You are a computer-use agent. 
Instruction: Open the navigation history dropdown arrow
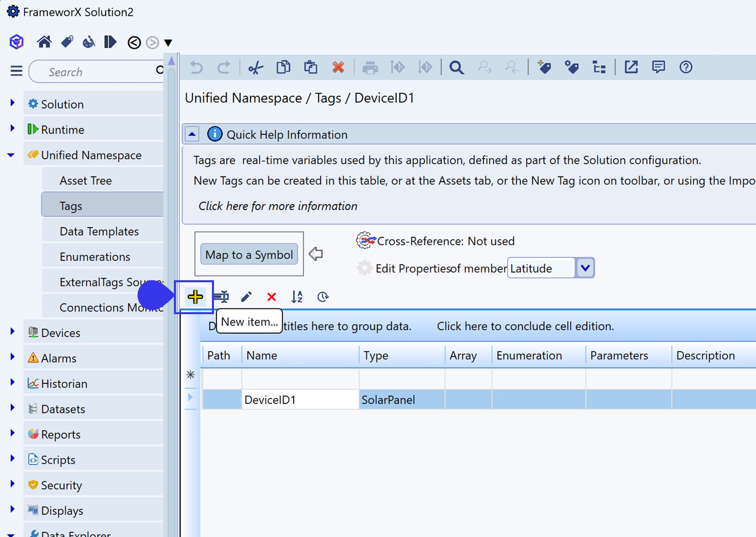pos(168,42)
